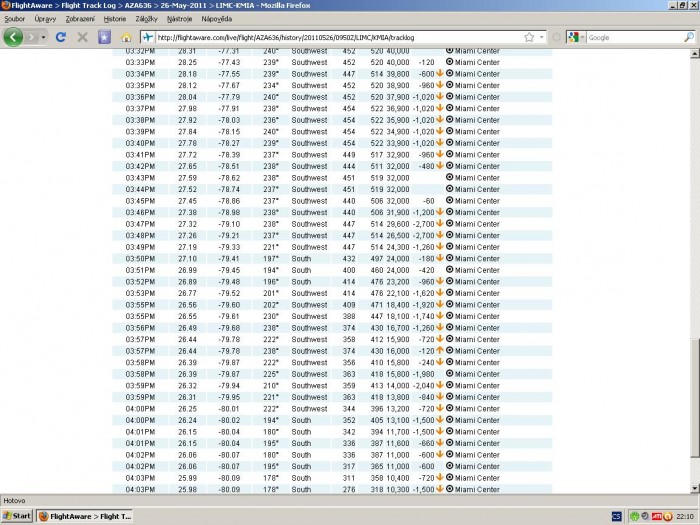Click the Miami Center icon in 03:50PM row

(450, 258)
